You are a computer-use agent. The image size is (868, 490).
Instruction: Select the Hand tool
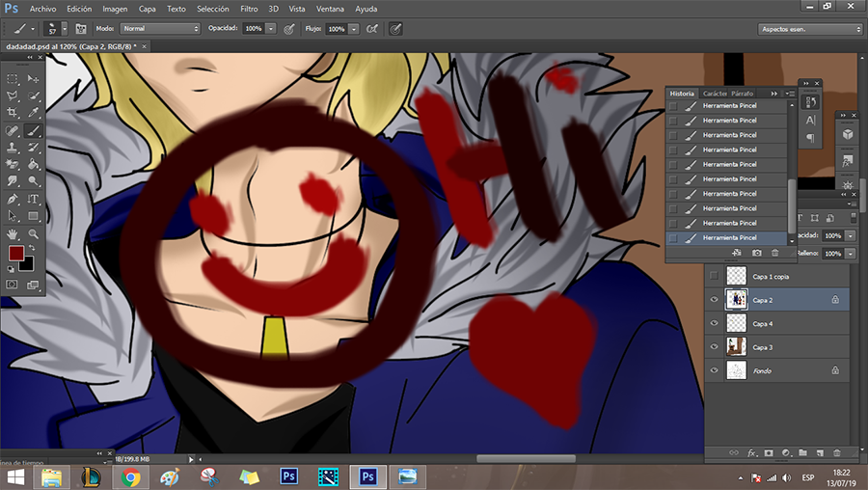(13, 233)
